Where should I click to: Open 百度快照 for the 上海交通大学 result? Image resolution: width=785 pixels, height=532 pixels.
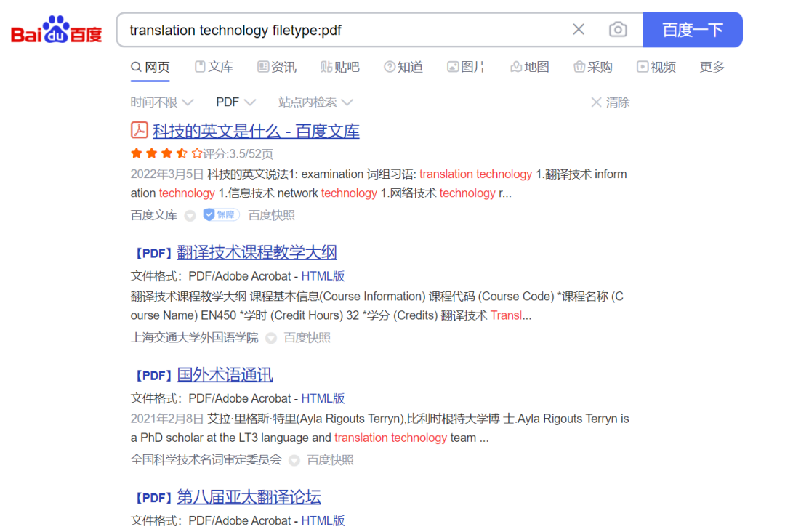tap(307, 338)
